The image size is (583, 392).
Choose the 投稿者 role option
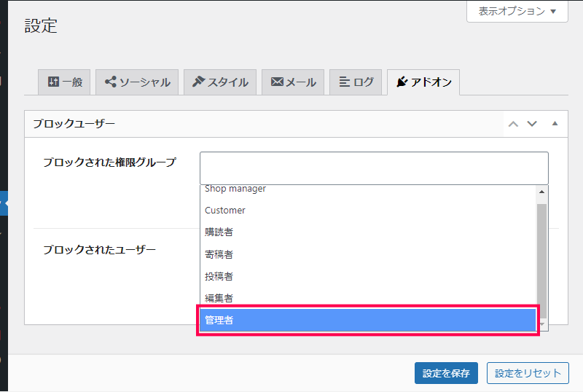point(368,276)
